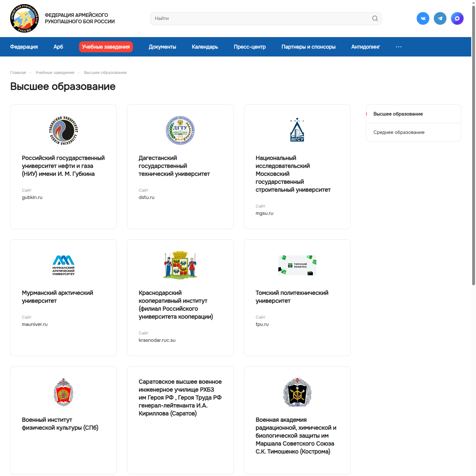The height and width of the screenshot is (476, 476).
Task: Open the tpu.ru website link
Action: click(x=262, y=324)
